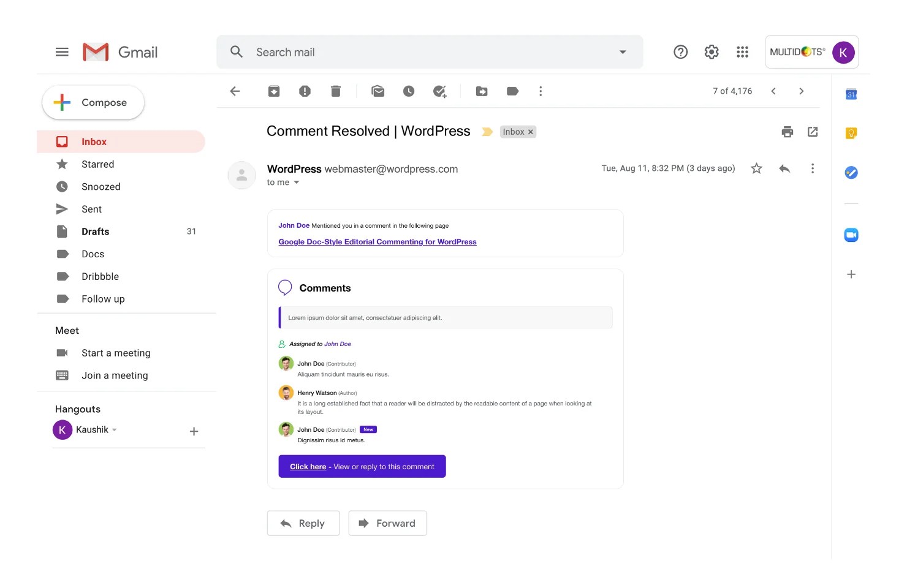Open the Zoom add-on
The height and width of the screenshot is (588, 907).
(851, 235)
